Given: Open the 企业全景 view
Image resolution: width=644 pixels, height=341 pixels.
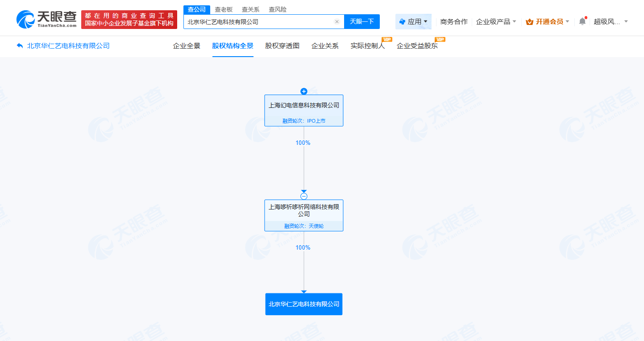Looking at the screenshot, I should 186,46.
